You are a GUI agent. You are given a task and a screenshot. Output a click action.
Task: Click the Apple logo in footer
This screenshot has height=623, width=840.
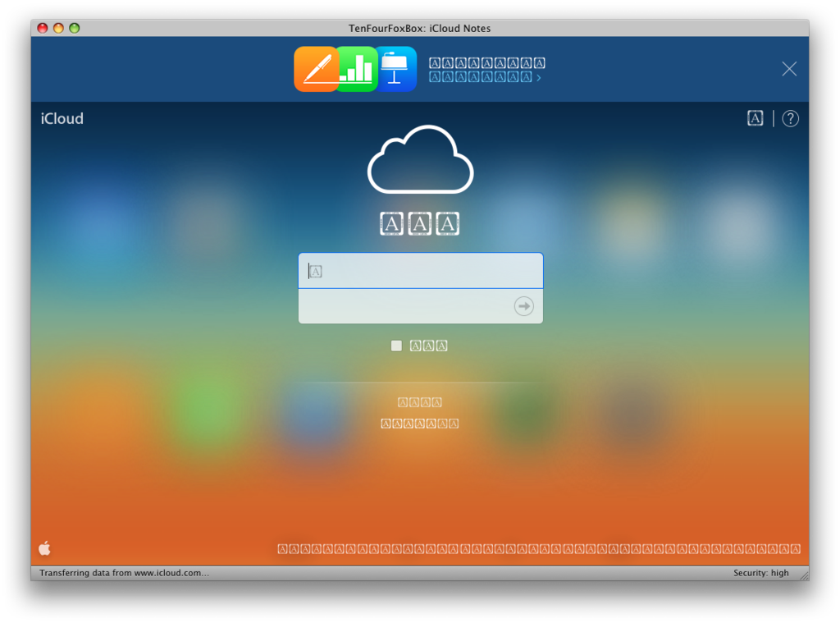click(45, 548)
